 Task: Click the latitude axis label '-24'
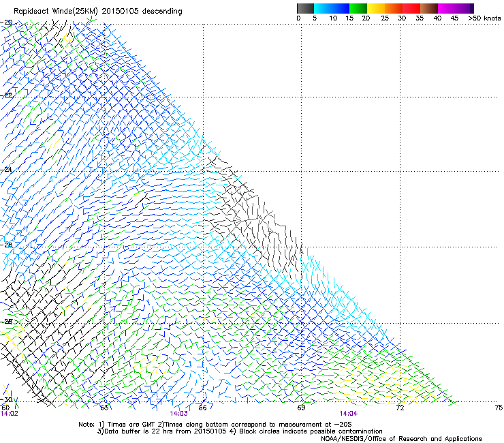6,169
